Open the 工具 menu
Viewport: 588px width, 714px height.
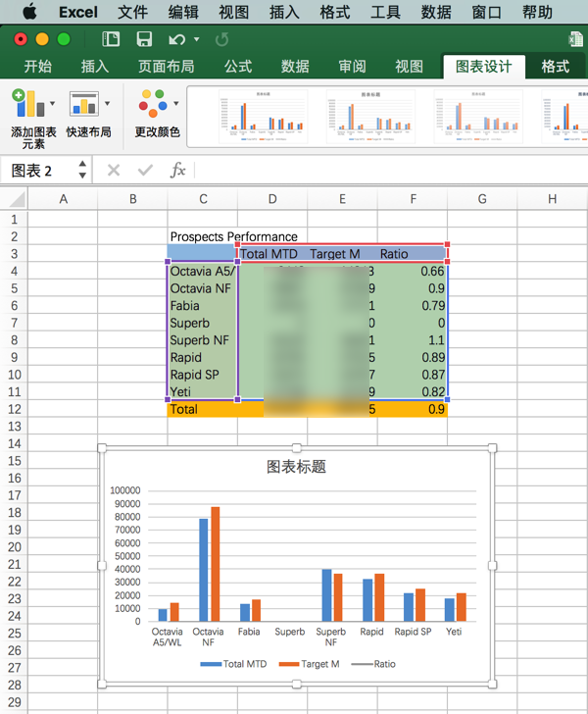coord(385,12)
